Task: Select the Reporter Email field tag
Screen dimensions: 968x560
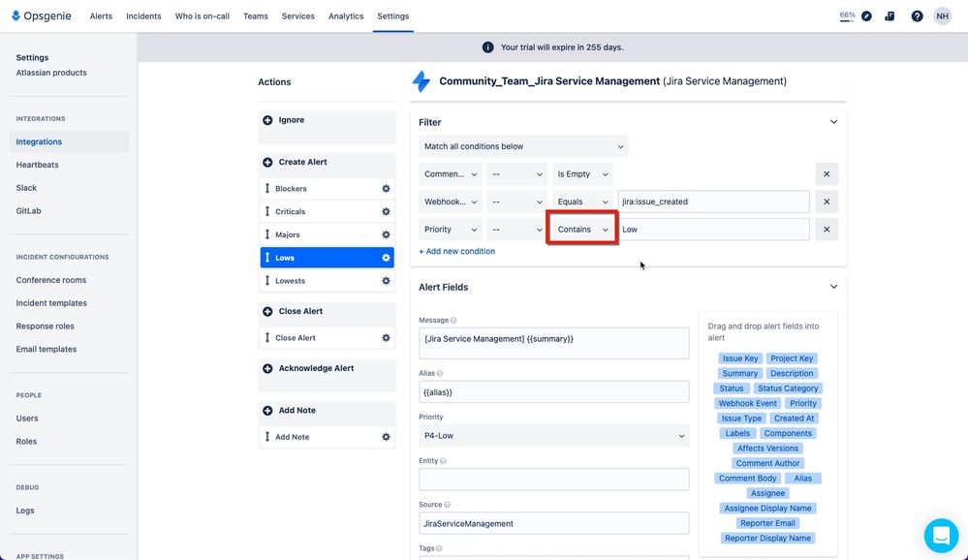Action: 767,523
